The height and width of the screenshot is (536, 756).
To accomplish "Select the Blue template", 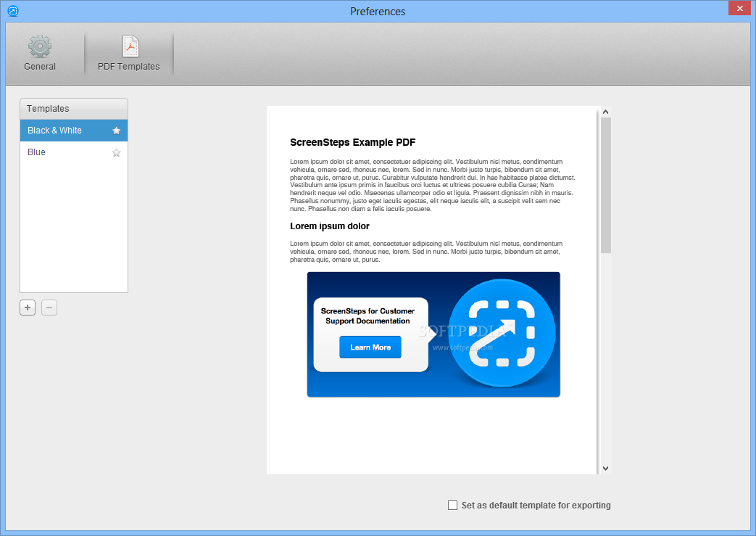I will pyautogui.click(x=74, y=152).
